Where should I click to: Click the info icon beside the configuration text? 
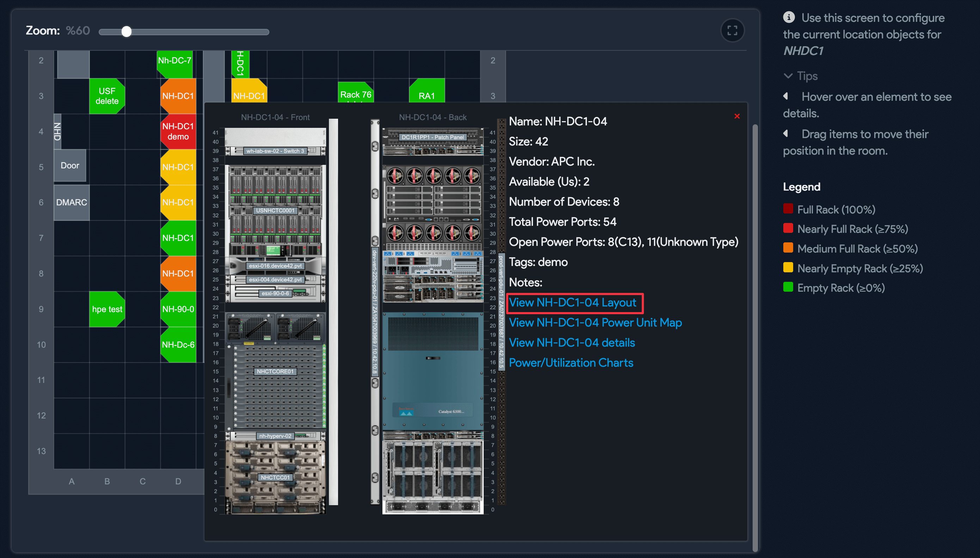[789, 17]
